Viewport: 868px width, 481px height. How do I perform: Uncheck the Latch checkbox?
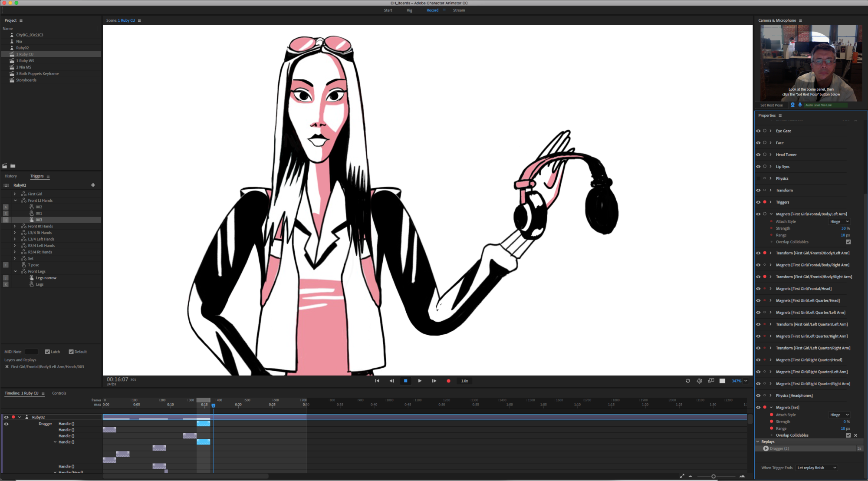coord(48,352)
